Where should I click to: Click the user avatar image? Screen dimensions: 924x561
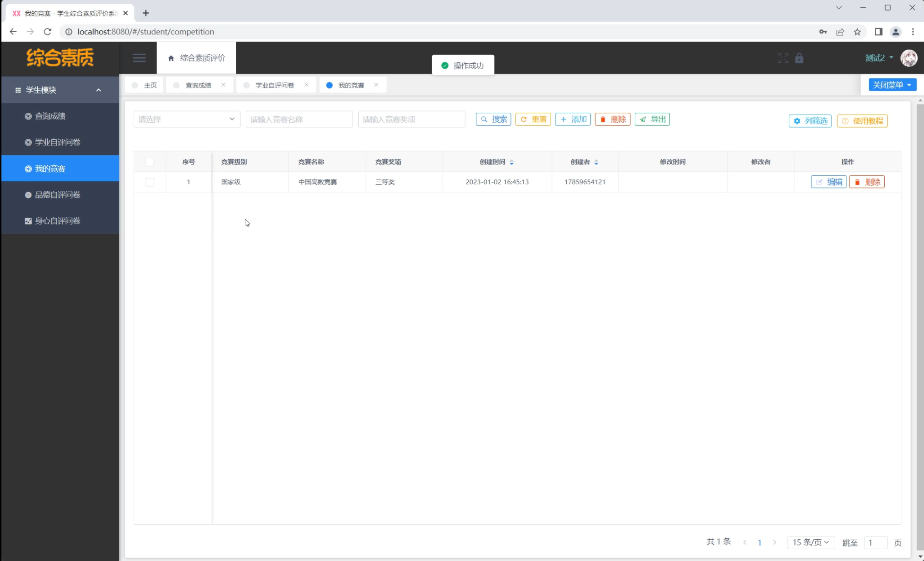click(908, 58)
